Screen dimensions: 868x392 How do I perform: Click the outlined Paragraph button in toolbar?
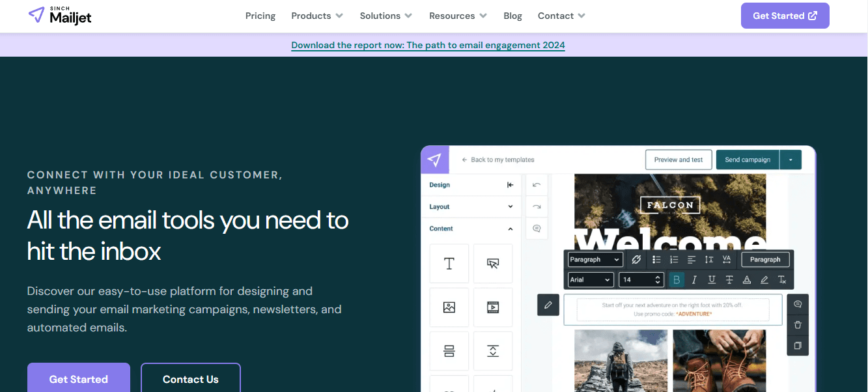(x=765, y=259)
